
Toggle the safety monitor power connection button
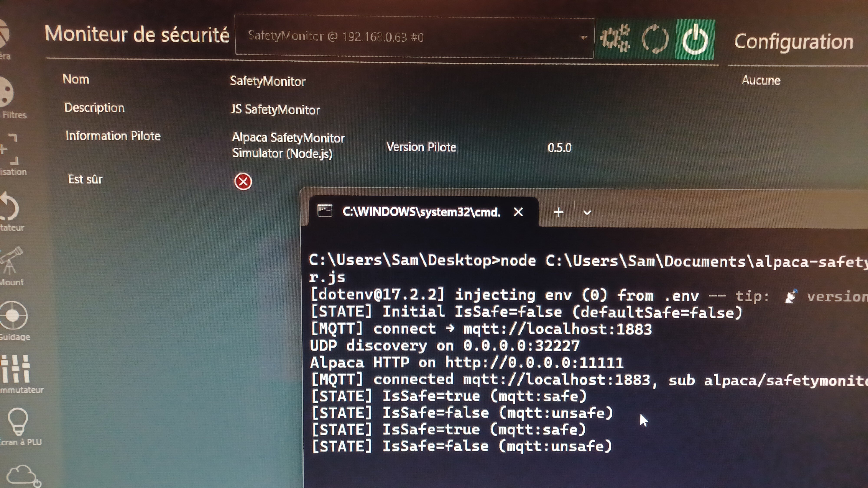(695, 40)
